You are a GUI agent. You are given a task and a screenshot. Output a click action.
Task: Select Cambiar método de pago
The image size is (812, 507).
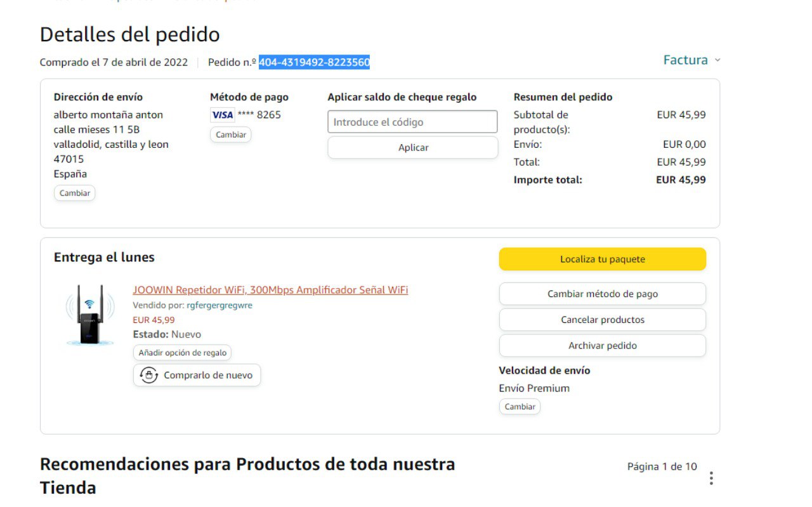603,294
